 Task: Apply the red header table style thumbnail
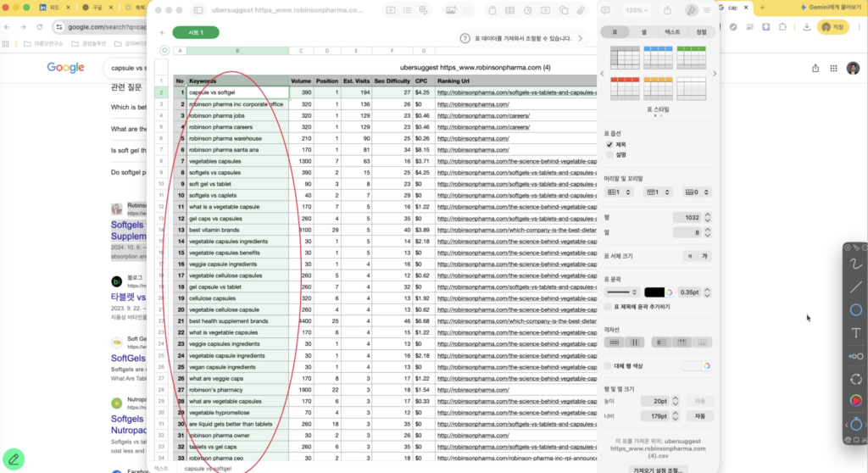[x=625, y=89]
